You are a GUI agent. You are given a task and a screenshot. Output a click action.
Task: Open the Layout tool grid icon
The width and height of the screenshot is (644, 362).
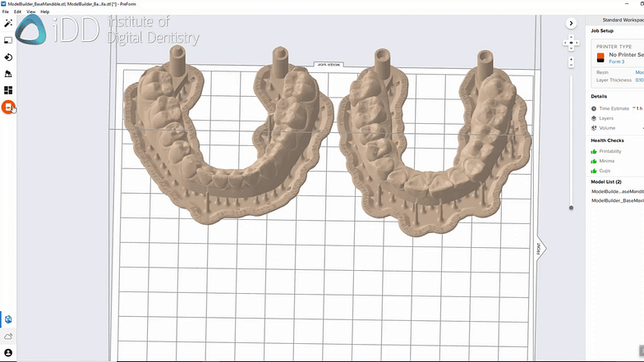pos(8,90)
